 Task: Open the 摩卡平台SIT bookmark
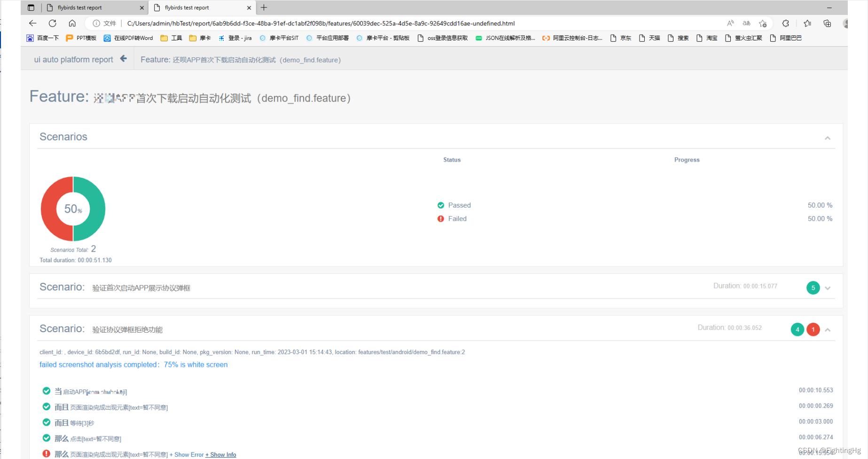pos(279,38)
